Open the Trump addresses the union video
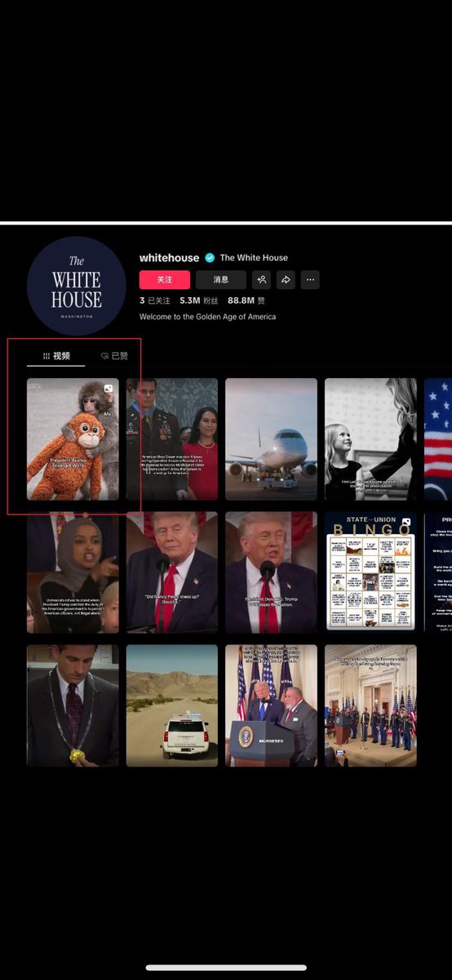 pyautogui.click(x=272, y=572)
